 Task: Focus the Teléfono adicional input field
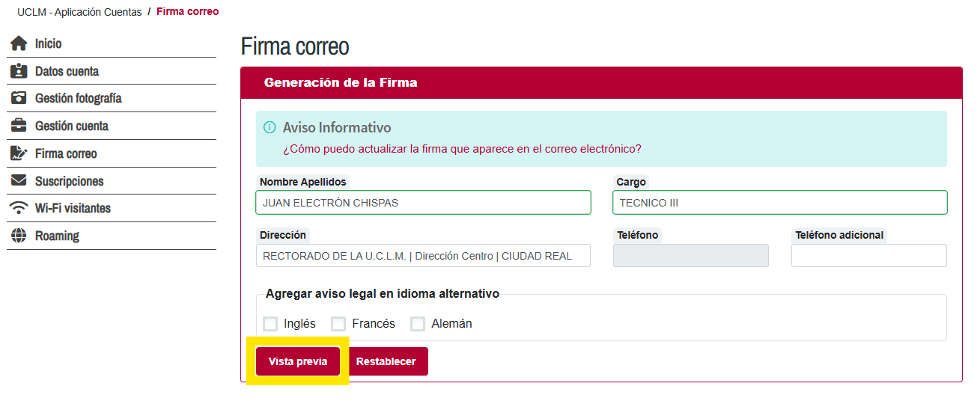[x=868, y=256]
